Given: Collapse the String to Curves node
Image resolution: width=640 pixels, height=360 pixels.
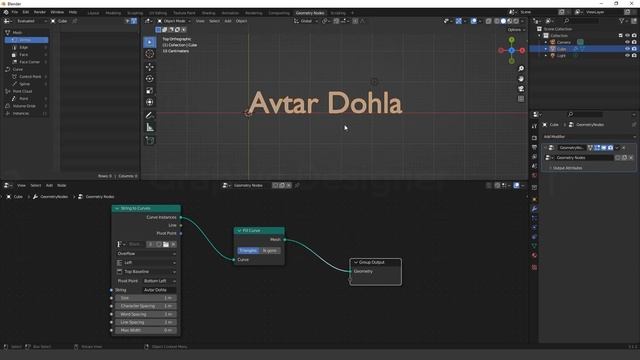Looking at the screenshot, I should 117,209.
